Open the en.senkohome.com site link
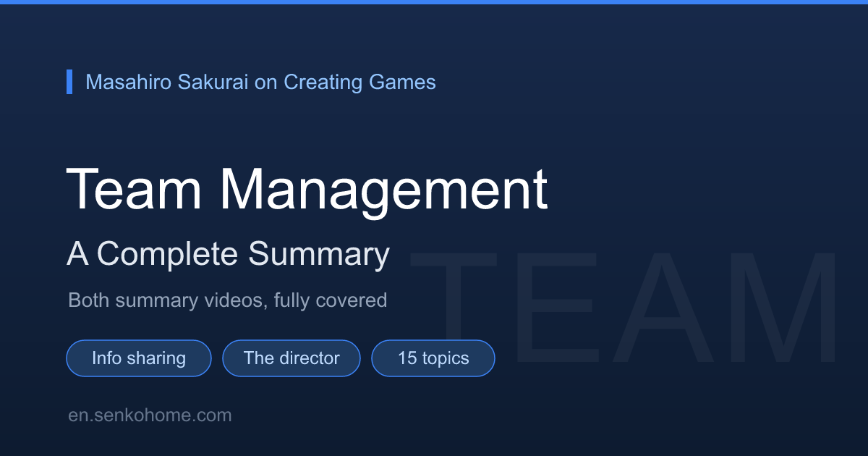 point(150,415)
